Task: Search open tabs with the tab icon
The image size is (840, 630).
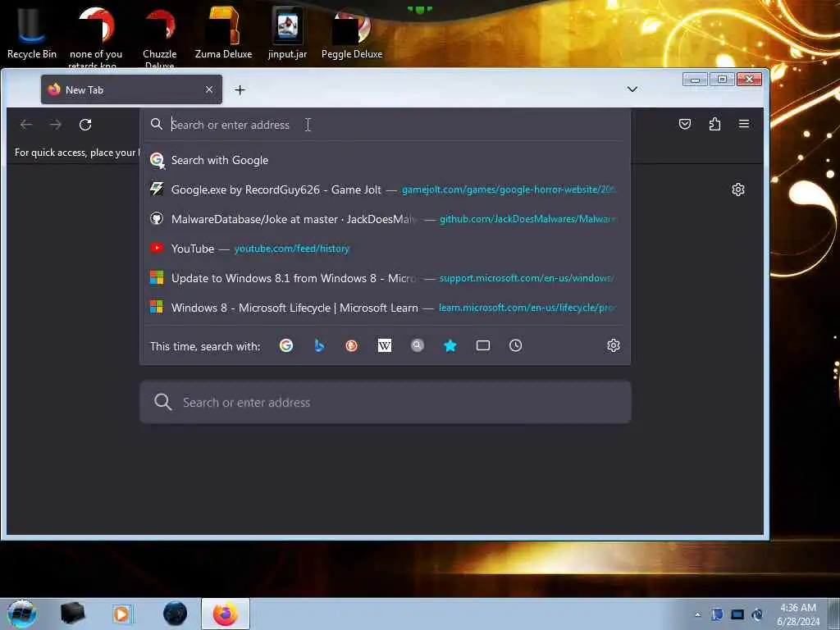Action: [x=483, y=345]
